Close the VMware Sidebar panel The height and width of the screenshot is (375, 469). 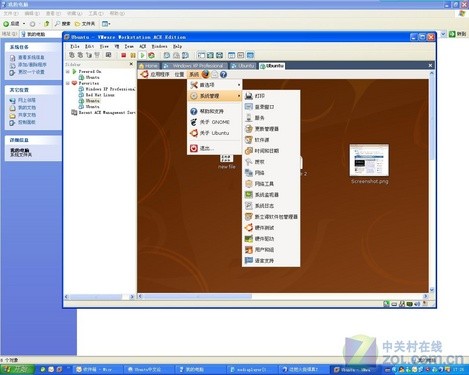[x=131, y=64]
